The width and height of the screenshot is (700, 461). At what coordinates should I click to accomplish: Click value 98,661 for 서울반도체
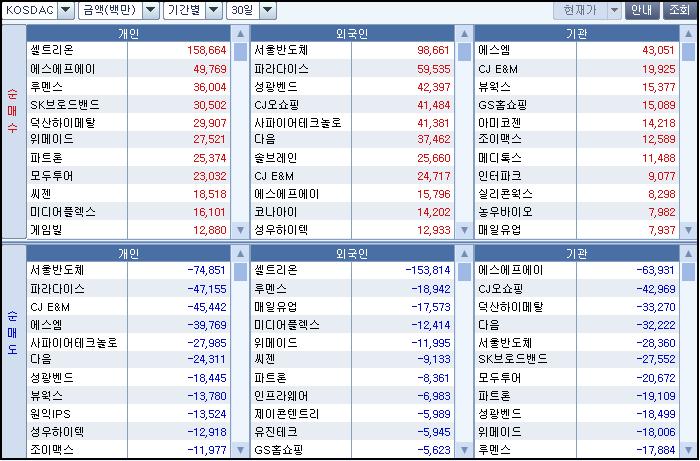pos(433,50)
